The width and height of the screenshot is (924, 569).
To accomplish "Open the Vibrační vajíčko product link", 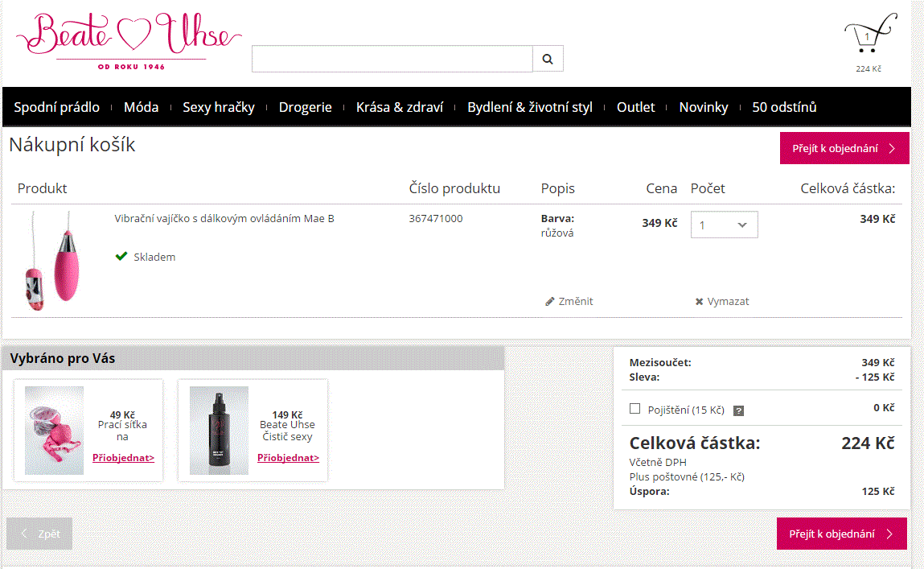I will 224,219.
